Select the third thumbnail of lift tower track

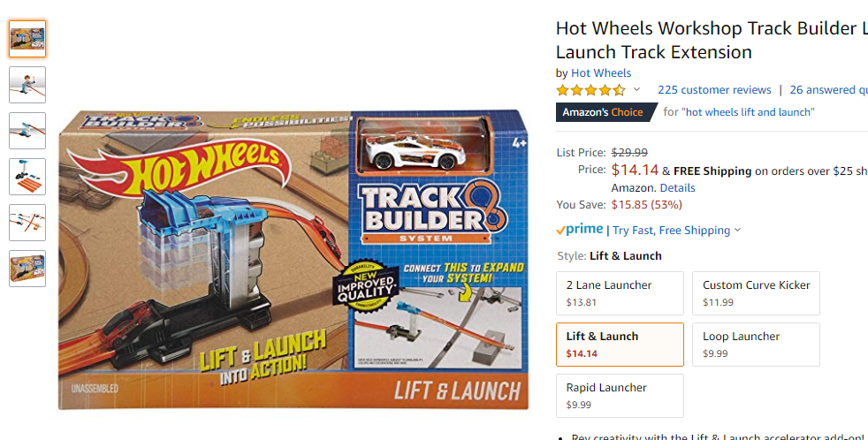click(27, 131)
